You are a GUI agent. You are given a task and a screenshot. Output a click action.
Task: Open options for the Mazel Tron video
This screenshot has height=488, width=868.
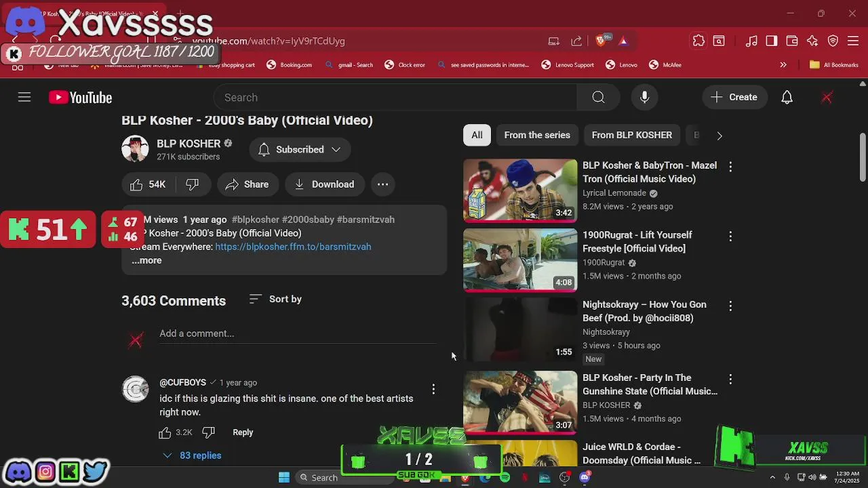(730, 166)
